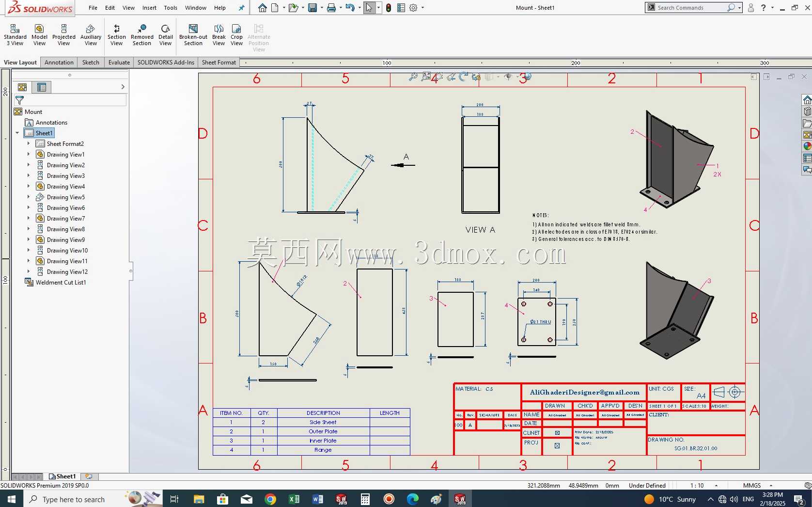This screenshot has width=812, height=507.
Task: Click the Home icon in the toolbar
Action: [x=262, y=8]
